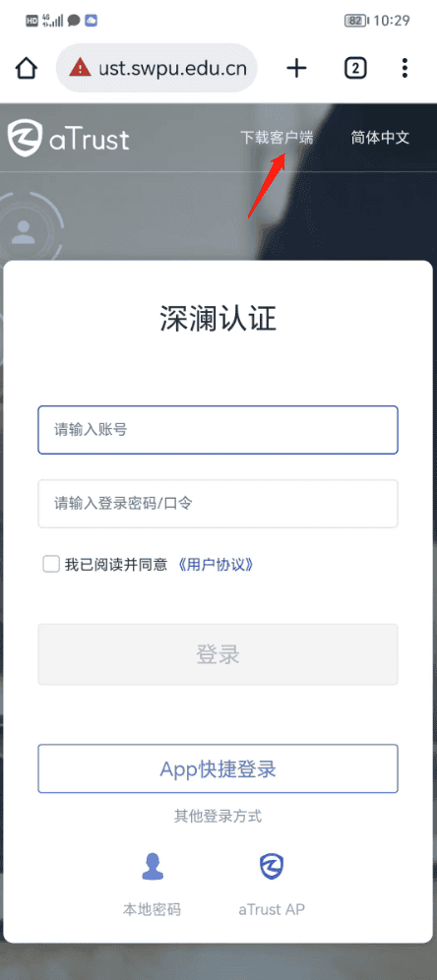Select the 本地密码 user icon
The height and width of the screenshot is (980, 437).
[152, 867]
